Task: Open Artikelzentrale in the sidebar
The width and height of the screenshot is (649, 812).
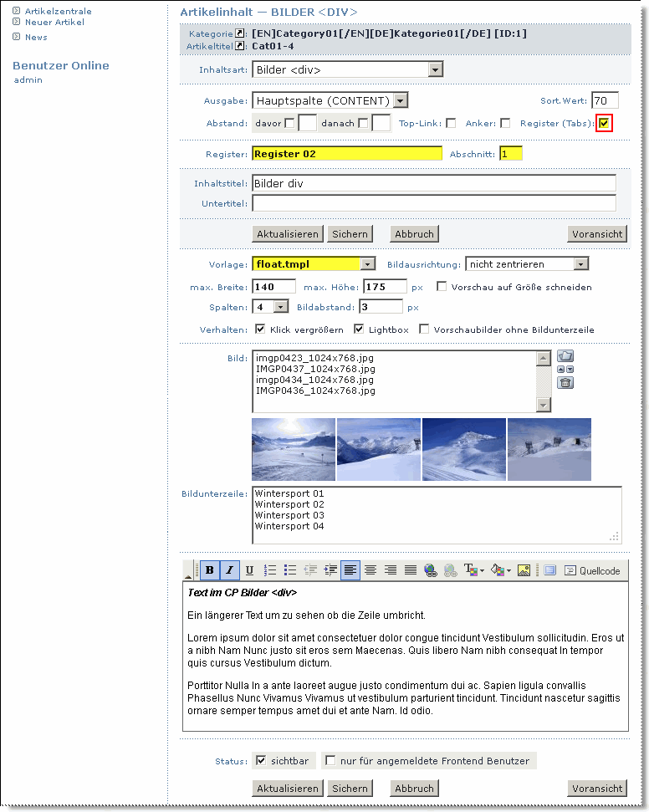Action: click(x=58, y=12)
